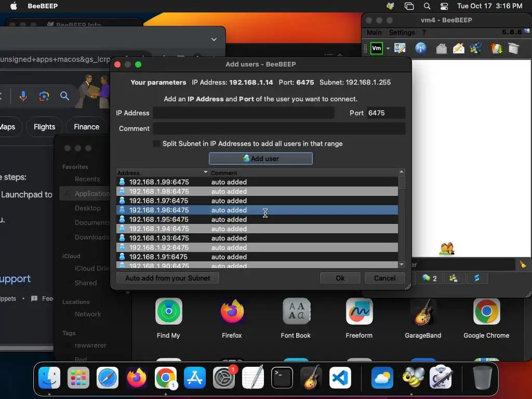Open Terminal from the Dock
Image resolution: width=532 pixels, height=399 pixels.
tap(282, 377)
